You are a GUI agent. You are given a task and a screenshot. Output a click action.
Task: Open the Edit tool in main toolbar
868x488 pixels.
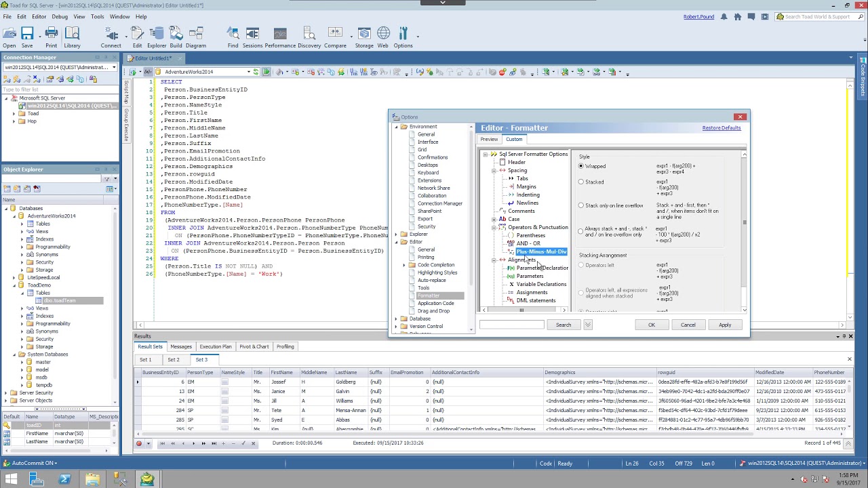tap(138, 37)
